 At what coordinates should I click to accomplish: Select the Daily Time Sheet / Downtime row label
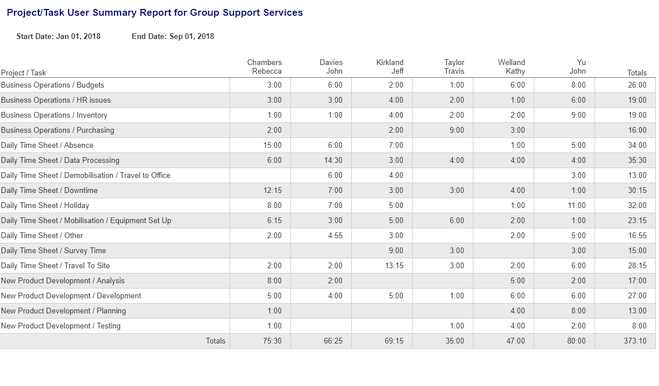[x=49, y=190]
